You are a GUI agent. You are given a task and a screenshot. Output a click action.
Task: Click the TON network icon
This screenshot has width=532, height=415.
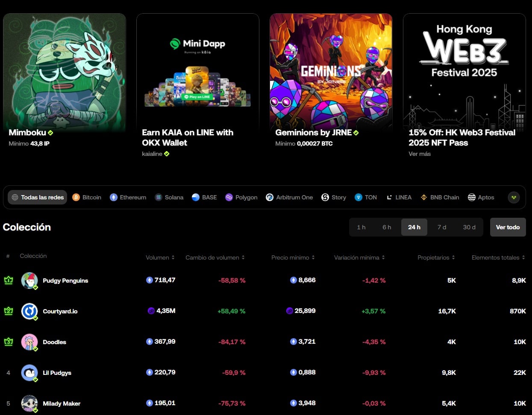358,197
